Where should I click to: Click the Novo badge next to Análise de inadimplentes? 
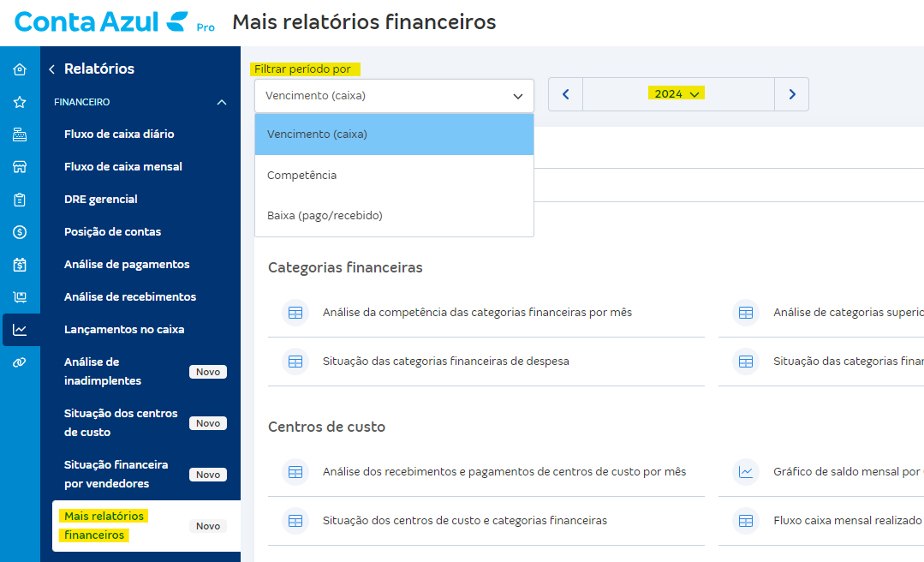208,372
